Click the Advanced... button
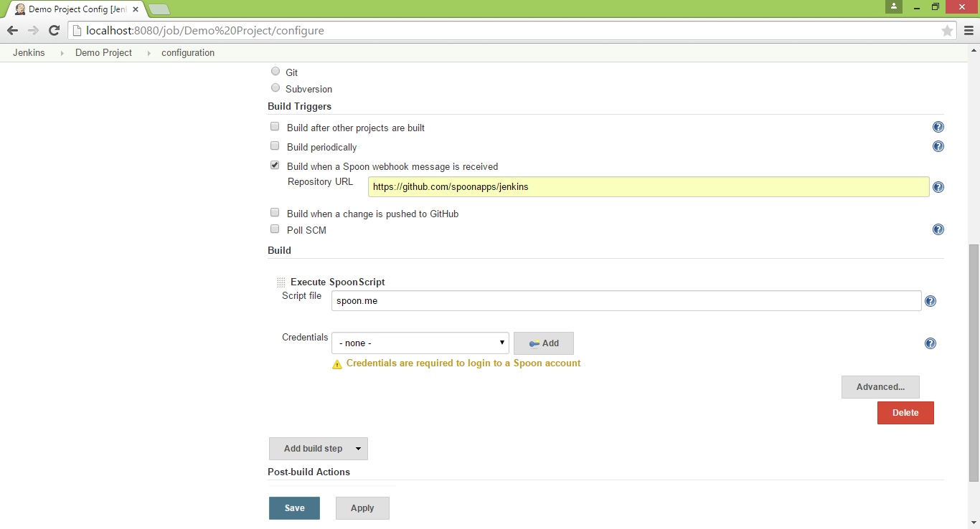 880,387
